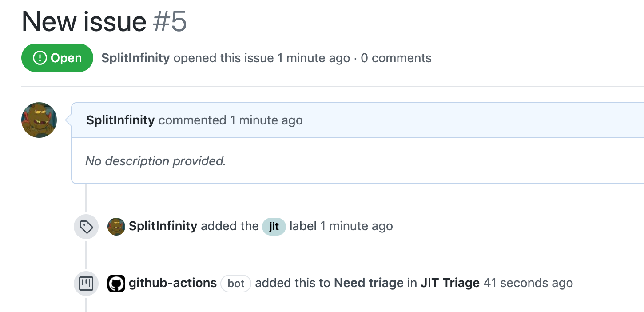Click small SplitInfinity avatar beside label event
The width and height of the screenshot is (644, 312).
coord(116,227)
